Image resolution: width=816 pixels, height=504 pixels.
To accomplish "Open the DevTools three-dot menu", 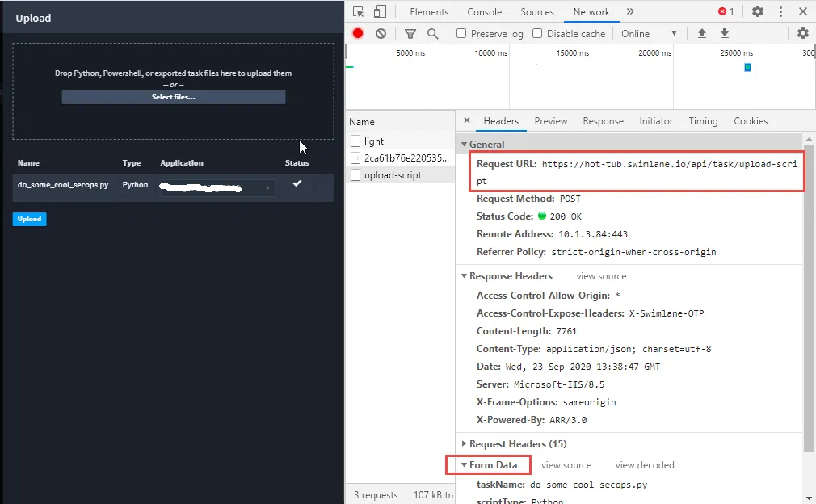I will coord(780,11).
